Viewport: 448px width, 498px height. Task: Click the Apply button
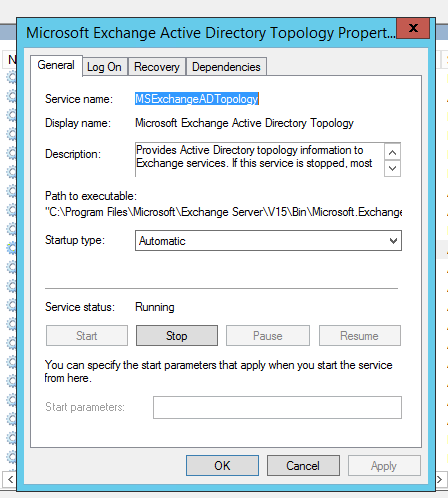(384, 466)
